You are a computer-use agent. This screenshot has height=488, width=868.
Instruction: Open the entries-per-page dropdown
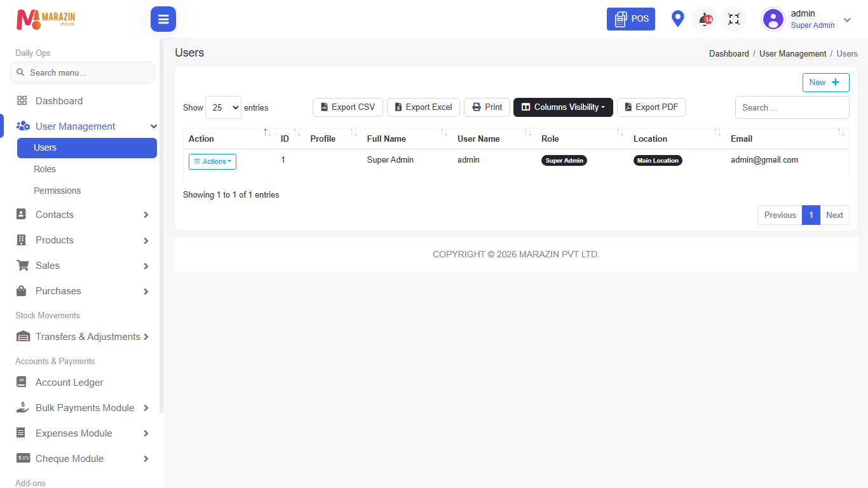pyautogui.click(x=223, y=107)
